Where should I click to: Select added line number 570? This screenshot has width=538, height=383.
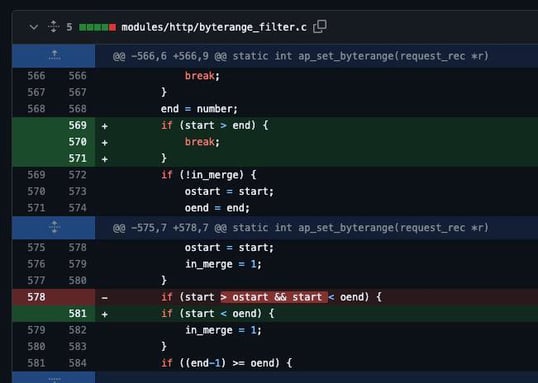[77, 142]
